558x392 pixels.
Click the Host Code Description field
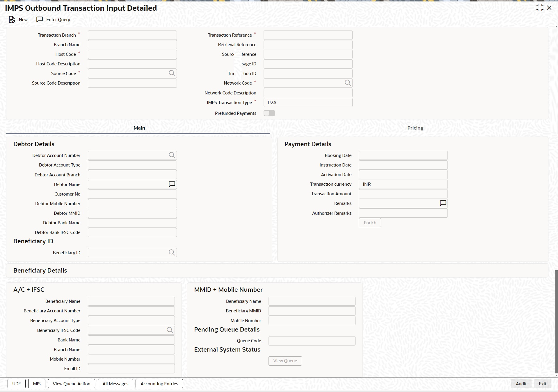click(132, 64)
